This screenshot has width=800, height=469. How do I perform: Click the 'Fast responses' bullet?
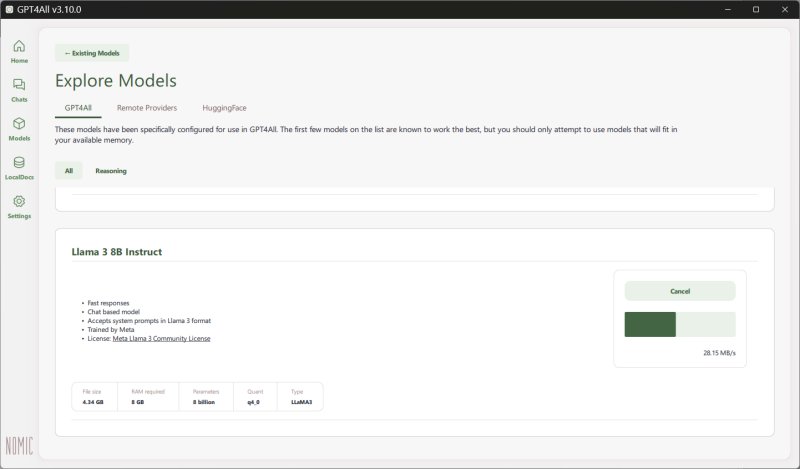click(x=108, y=303)
